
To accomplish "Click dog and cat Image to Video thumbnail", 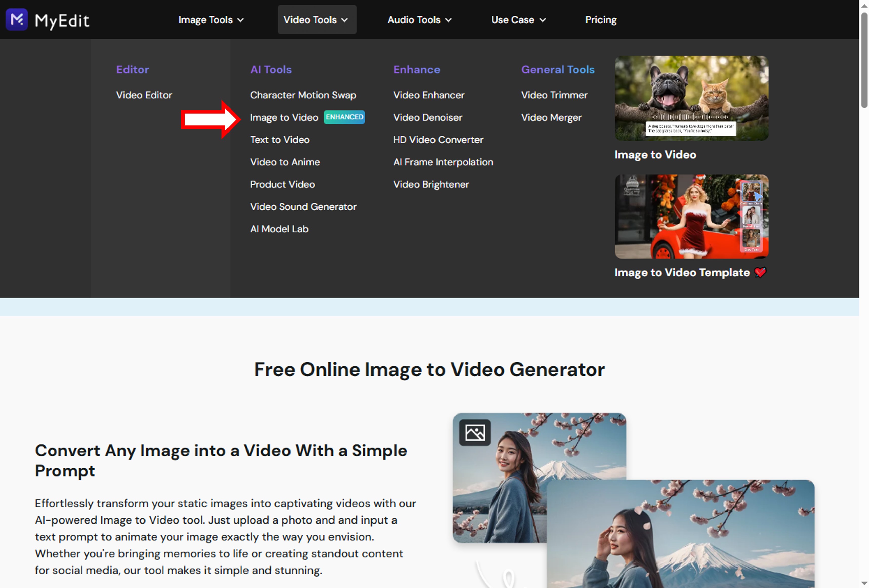I will tap(691, 98).
